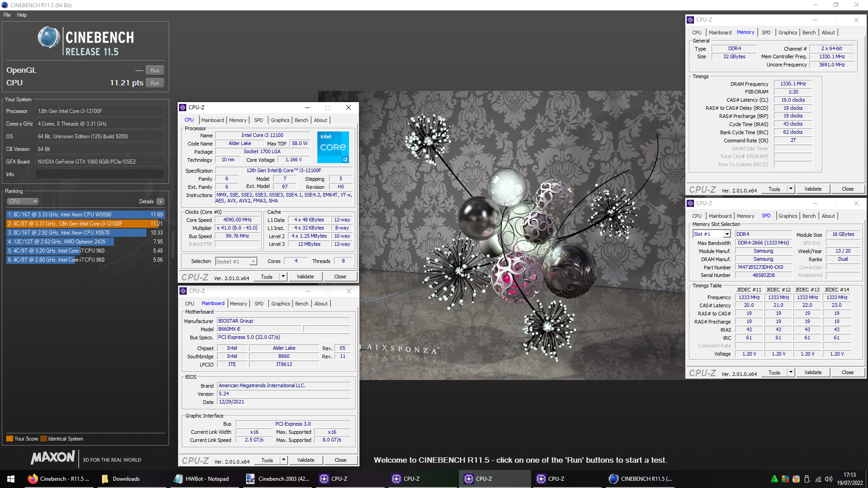Run the OpenGL test
The image size is (868, 488).
(155, 70)
